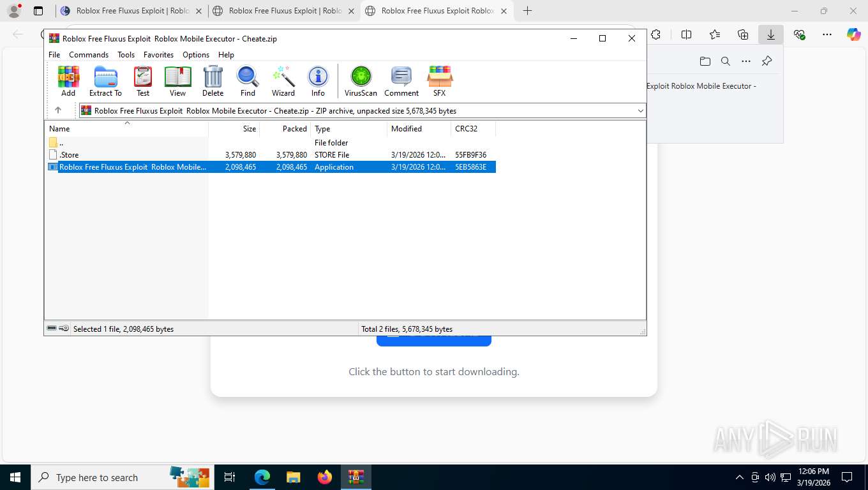Open the Edge profile icon
This screenshot has width=868, height=490.
(x=13, y=11)
